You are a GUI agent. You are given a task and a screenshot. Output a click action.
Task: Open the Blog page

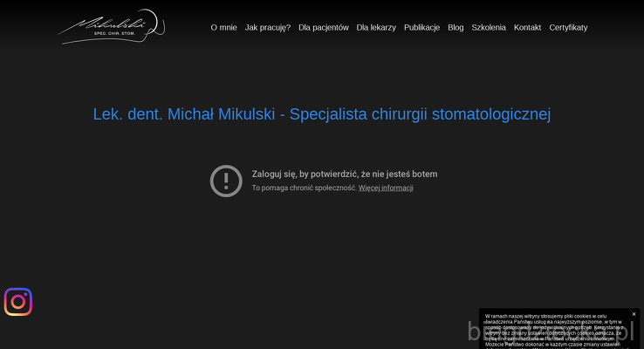coord(456,27)
